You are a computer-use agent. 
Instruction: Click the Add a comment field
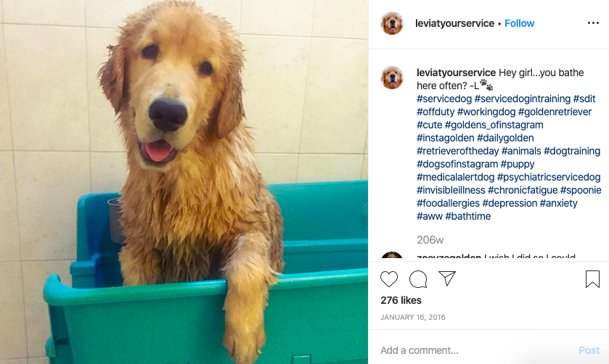click(475, 350)
